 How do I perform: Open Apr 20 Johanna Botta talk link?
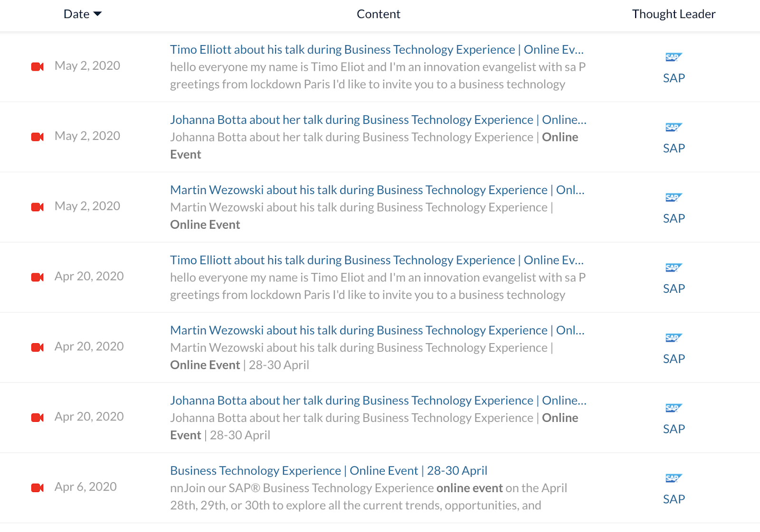coord(379,401)
